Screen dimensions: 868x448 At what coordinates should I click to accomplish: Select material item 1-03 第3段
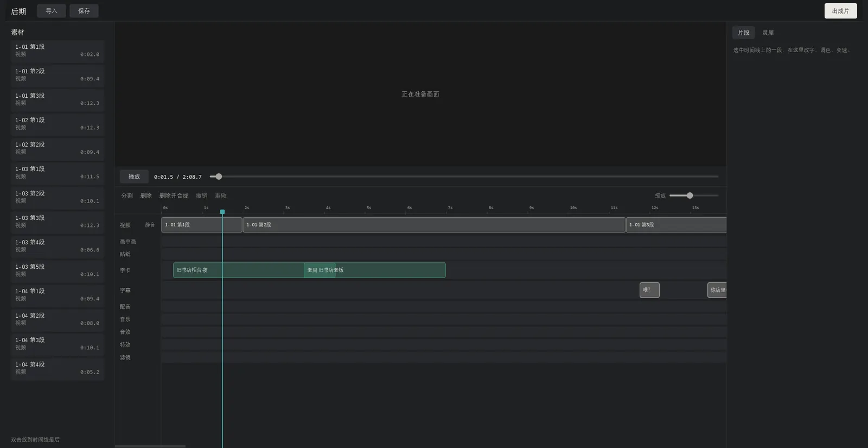pyautogui.click(x=58, y=222)
